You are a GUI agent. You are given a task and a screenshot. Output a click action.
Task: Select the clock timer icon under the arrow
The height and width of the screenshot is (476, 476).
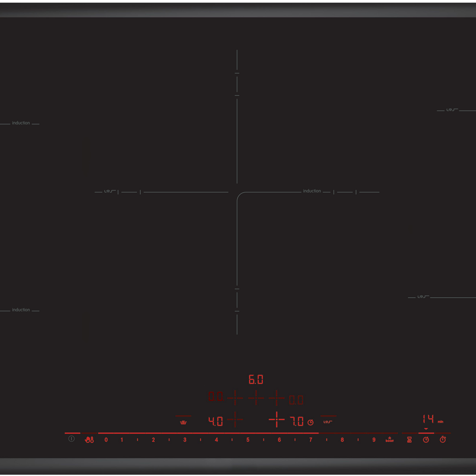coord(426,440)
